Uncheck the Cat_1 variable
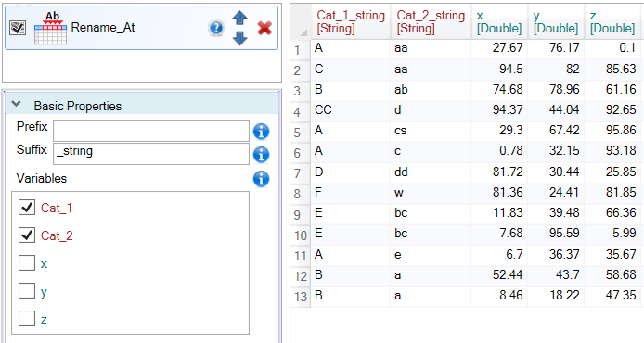 click(x=27, y=208)
